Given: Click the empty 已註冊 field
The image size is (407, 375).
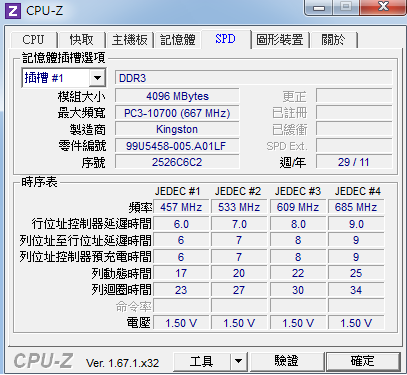Looking at the screenshot, I should [354, 113].
